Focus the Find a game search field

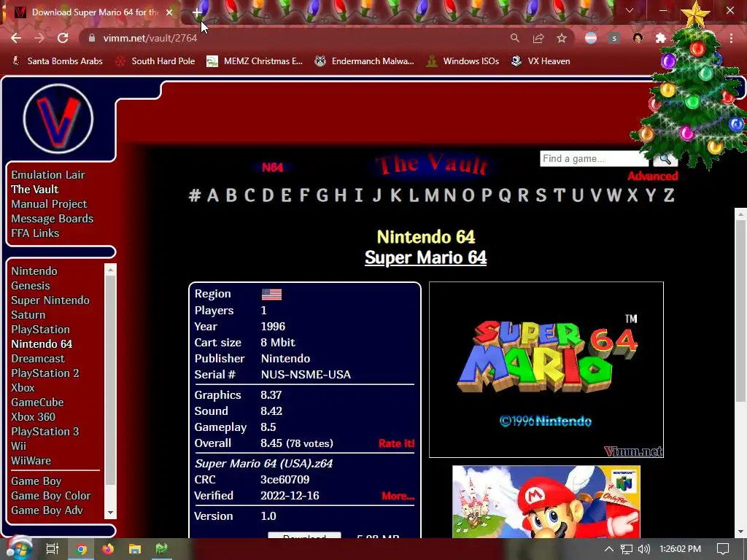point(594,158)
